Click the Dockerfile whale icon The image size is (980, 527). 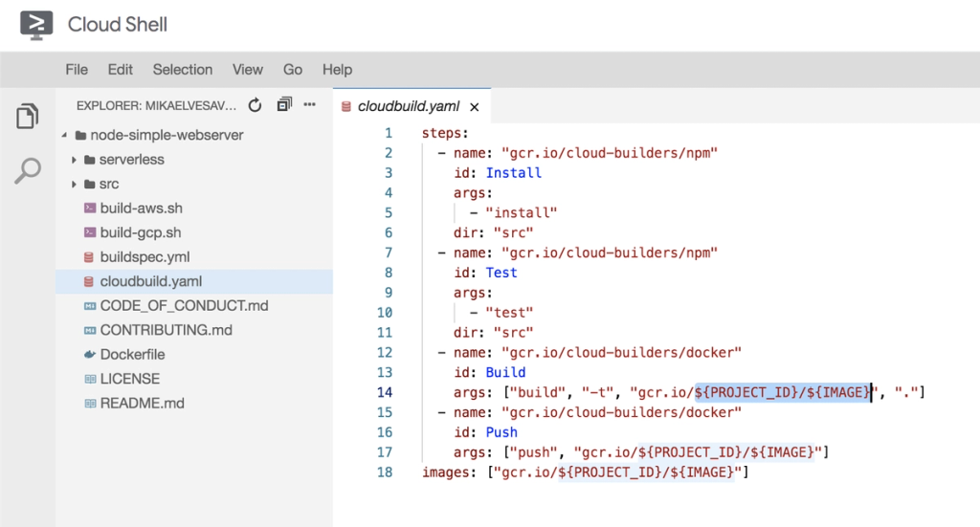tap(89, 354)
